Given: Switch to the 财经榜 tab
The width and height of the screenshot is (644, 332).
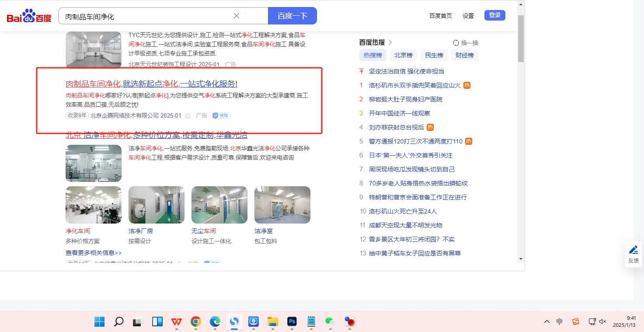Looking at the screenshot, I should tap(465, 55).
